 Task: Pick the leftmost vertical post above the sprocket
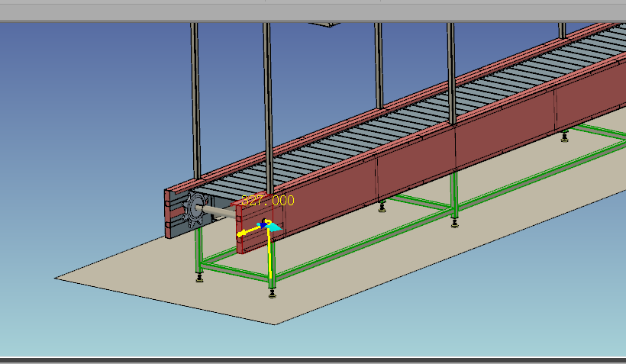195,101
